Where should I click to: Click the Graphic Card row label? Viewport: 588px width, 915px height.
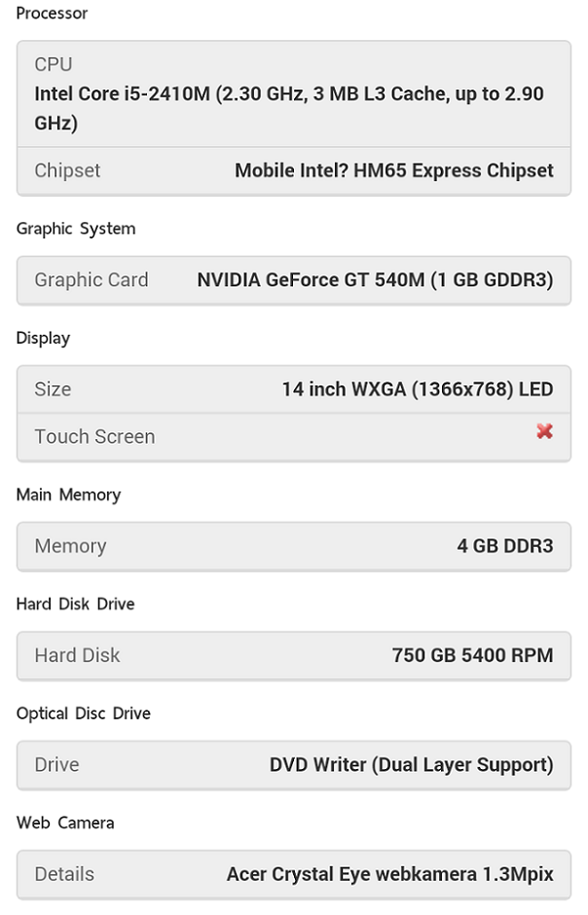(x=92, y=280)
